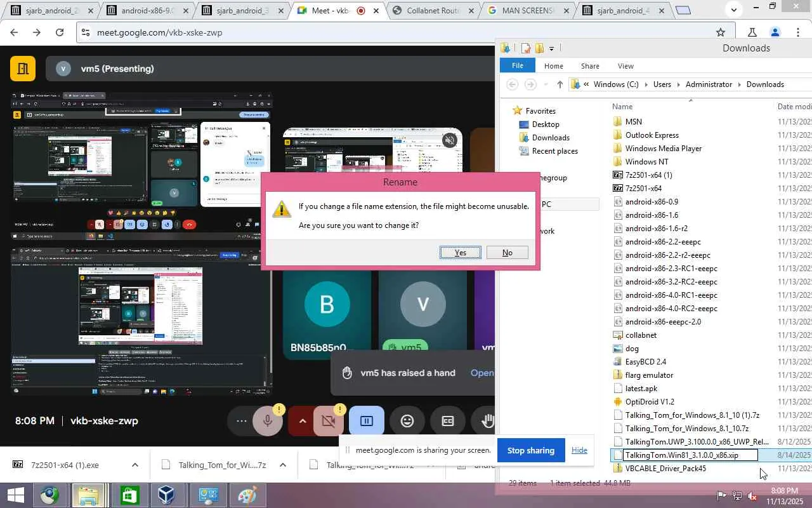Toggle the camera in Meet
The image size is (812, 508).
pyautogui.click(x=329, y=420)
